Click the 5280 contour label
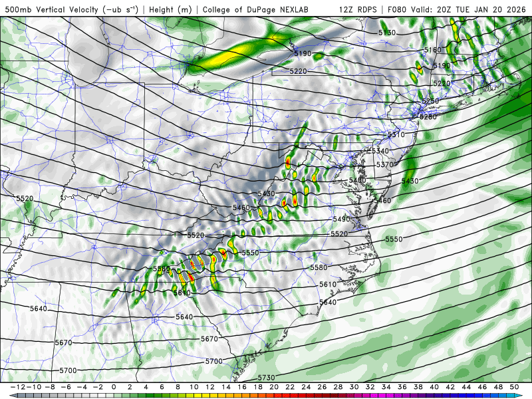Screen dimensions: 532x399 (x=428, y=117)
